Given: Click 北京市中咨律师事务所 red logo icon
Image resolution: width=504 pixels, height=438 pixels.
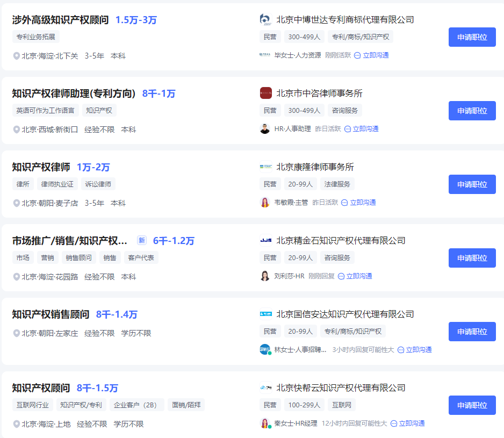Looking at the screenshot, I should [265, 93].
